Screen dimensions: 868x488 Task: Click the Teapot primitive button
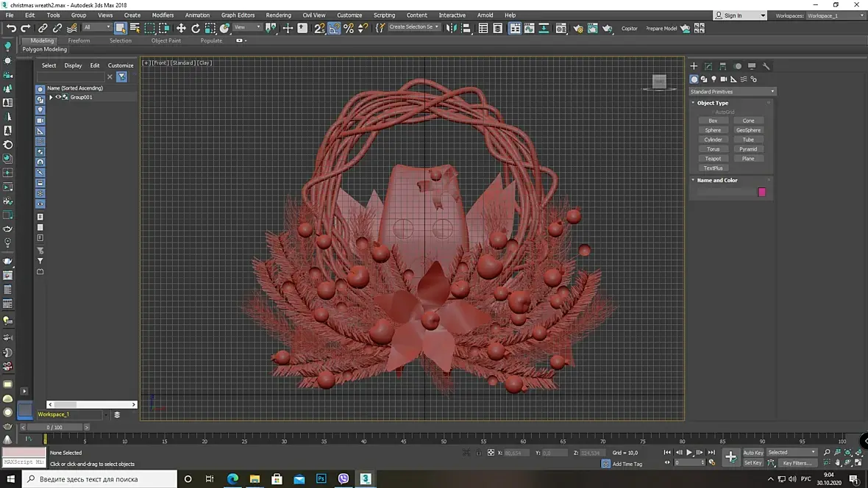coord(713,159)
